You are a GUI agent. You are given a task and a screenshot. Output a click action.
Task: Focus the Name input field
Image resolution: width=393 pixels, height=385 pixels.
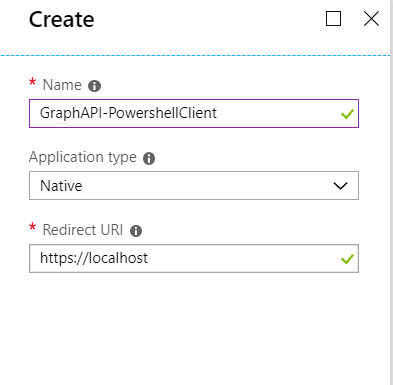pos(194,113)
